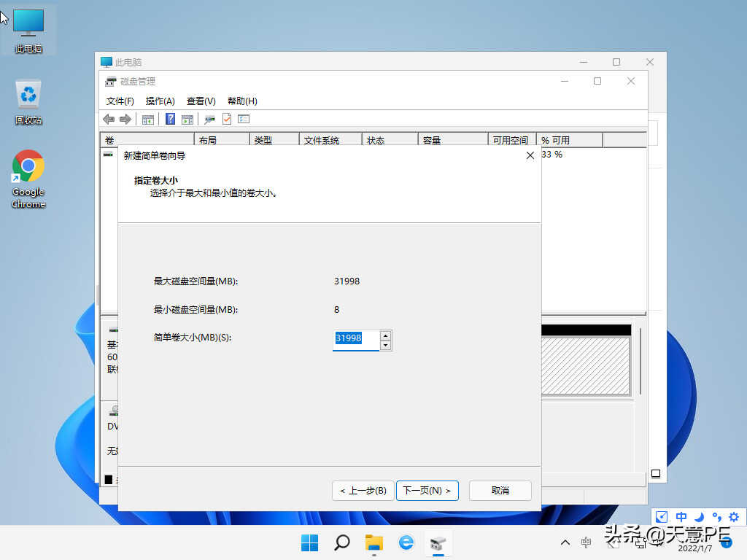Go back with 上一步(B) button
Viewport: 747px width, 560px height.
363,491
